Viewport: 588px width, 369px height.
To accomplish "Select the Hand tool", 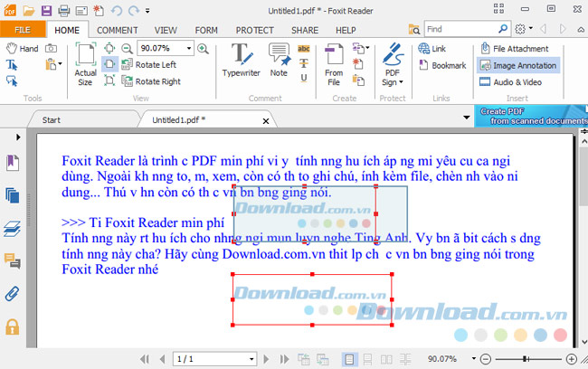I will point(23,48).
